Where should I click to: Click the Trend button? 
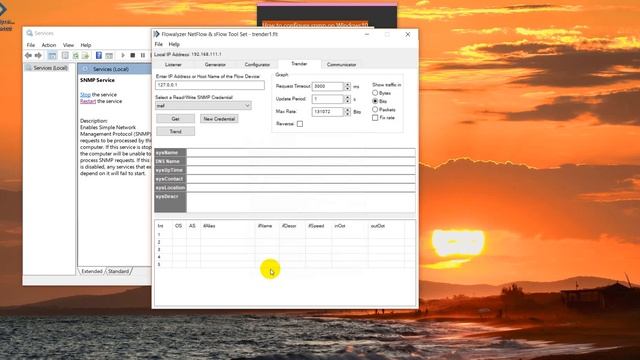pyautogui.click(x=176, y=131)
